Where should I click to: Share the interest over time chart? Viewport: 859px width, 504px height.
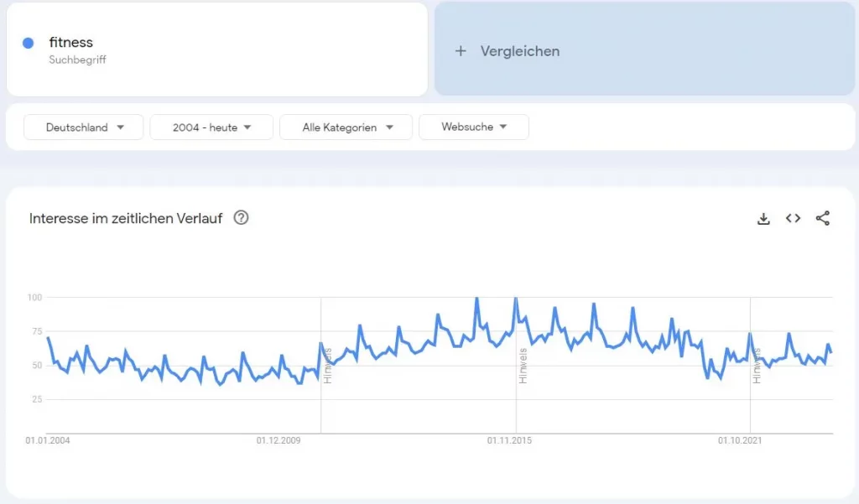click(823, 219)
